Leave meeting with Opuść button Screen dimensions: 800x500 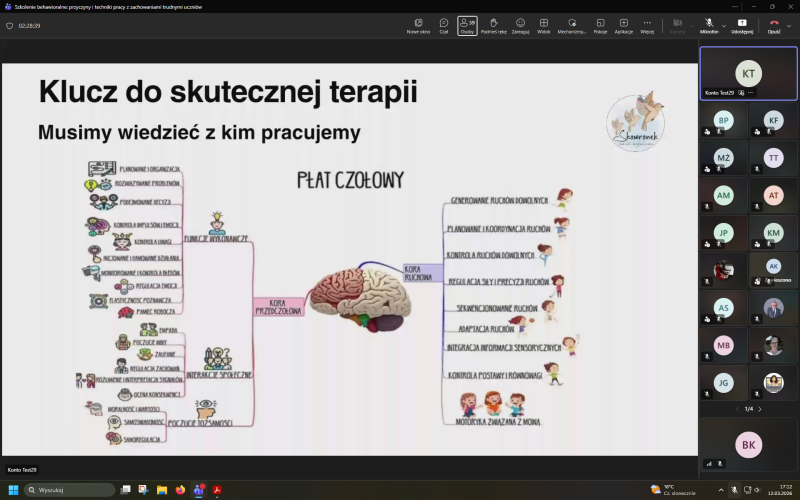click(x=773, y=25)
